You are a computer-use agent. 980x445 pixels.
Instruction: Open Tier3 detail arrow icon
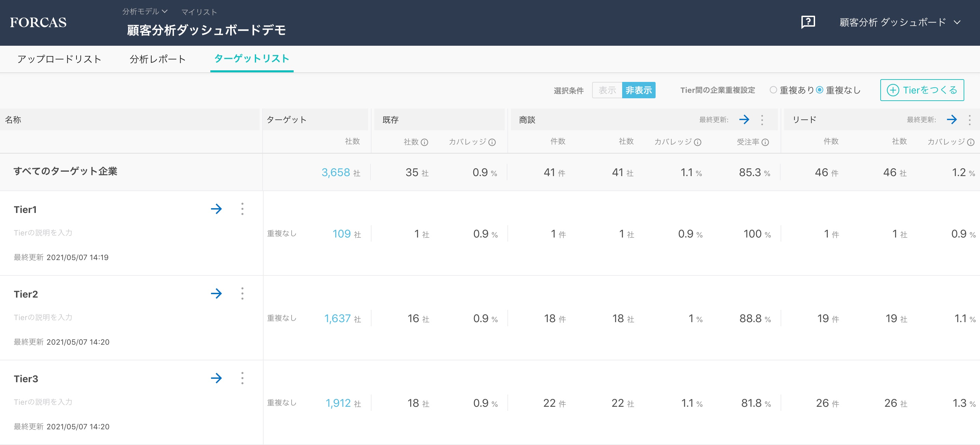[216, 378]
